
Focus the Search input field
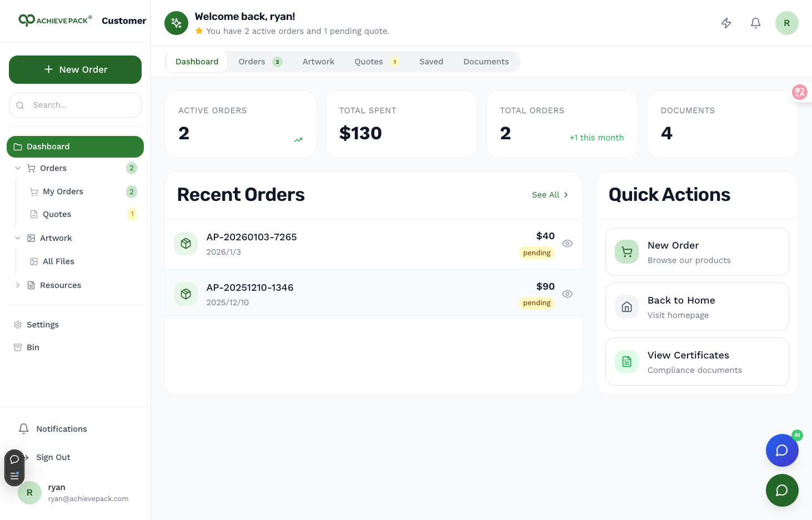pos(75,105)
